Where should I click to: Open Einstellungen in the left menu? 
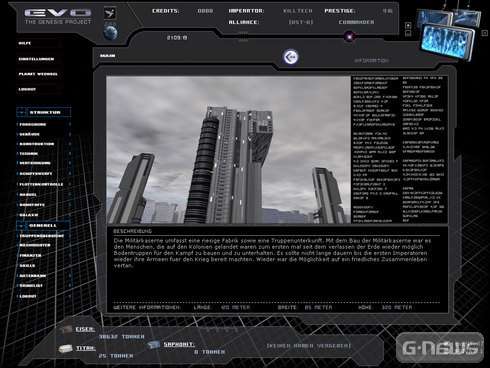(36, 59)
